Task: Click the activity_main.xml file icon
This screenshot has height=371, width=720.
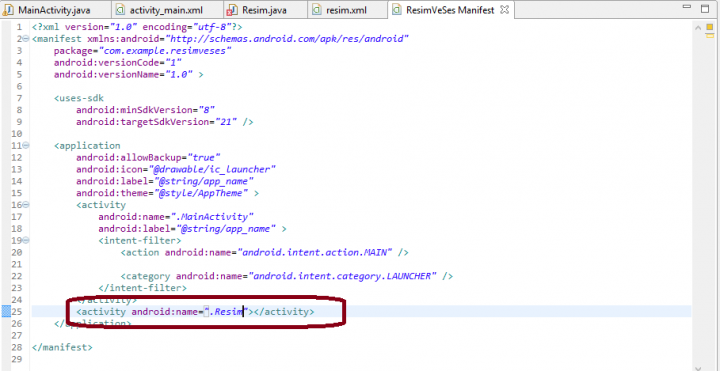Action: pyautogui.click(x=121, y=10)
